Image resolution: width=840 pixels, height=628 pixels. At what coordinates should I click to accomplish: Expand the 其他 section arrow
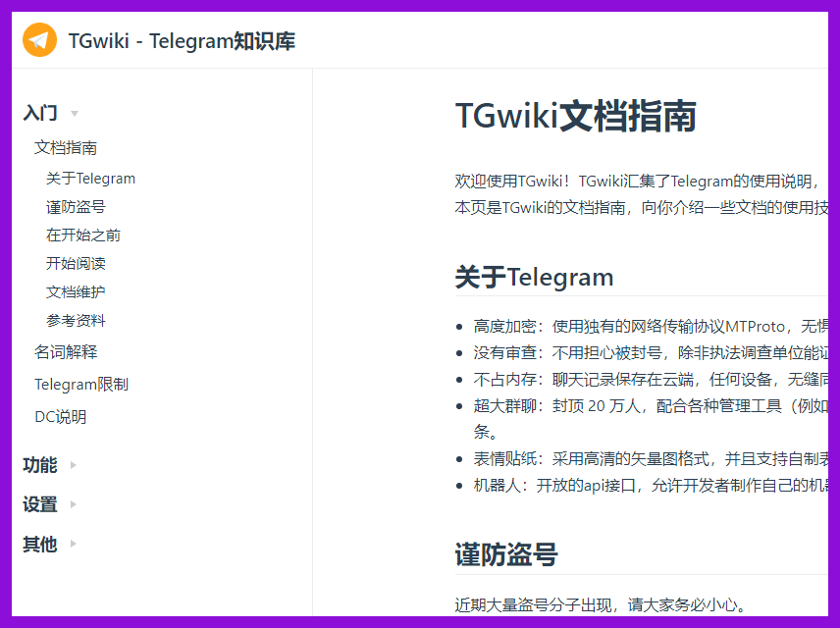74,544
